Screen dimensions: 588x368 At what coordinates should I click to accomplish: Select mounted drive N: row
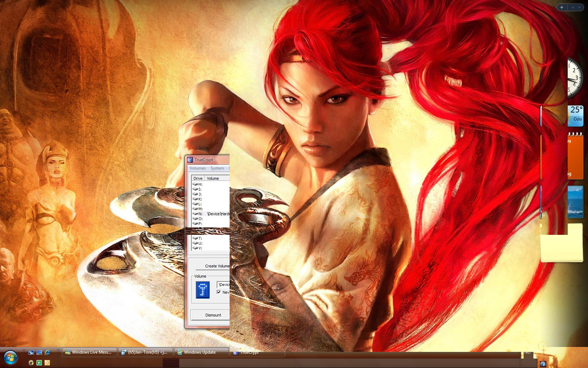[x=210, y=214]
